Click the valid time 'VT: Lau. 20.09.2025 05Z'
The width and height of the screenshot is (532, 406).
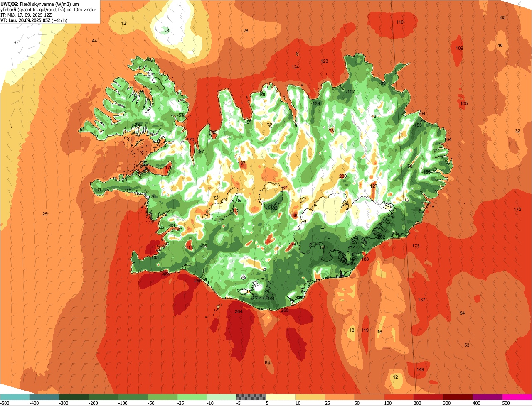click(x=26, y=20)
